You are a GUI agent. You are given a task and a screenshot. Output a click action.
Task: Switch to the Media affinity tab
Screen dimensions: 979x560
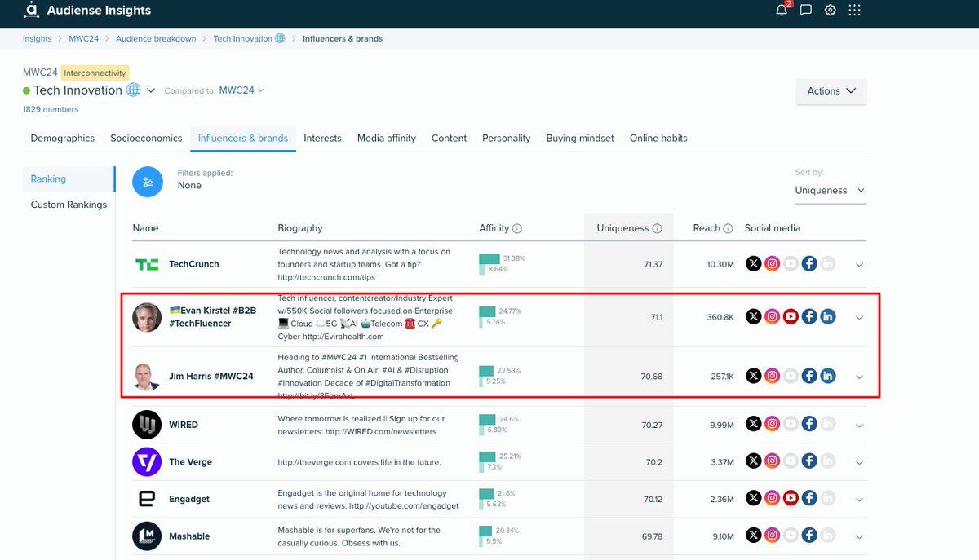(x=387, y=139)
